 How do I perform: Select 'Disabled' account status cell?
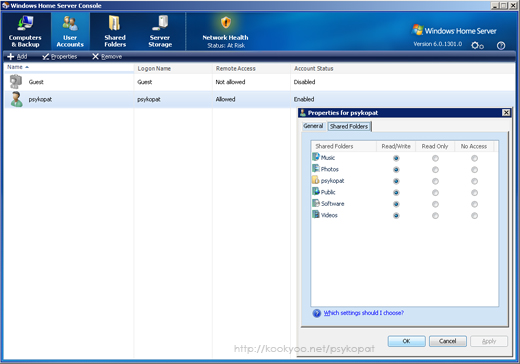(x=304, y=82)
